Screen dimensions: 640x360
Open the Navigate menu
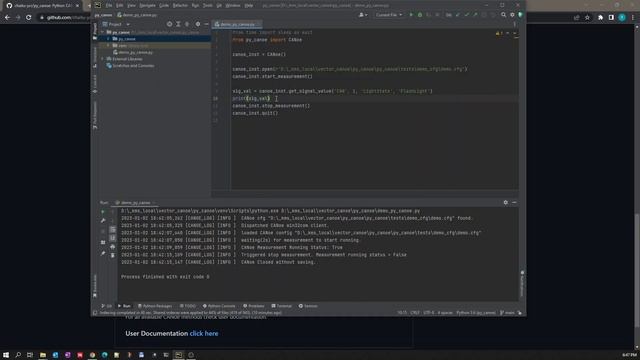pos(147,5)
